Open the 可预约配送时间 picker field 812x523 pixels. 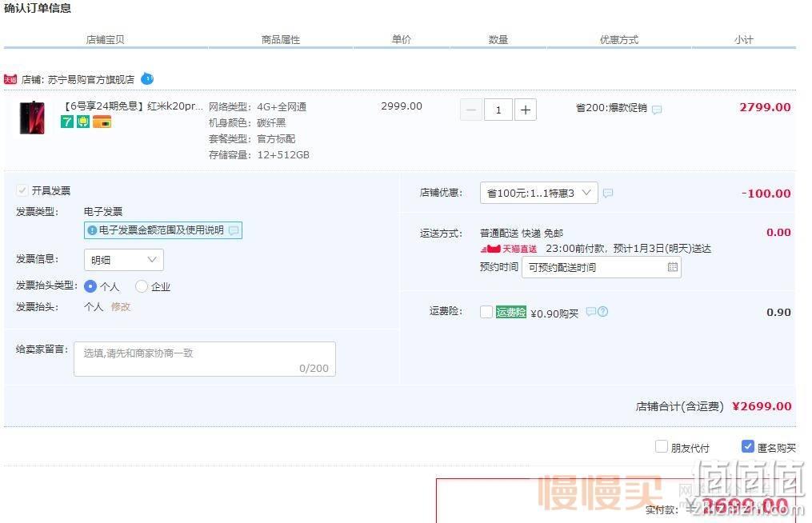[x=602, y=268]
